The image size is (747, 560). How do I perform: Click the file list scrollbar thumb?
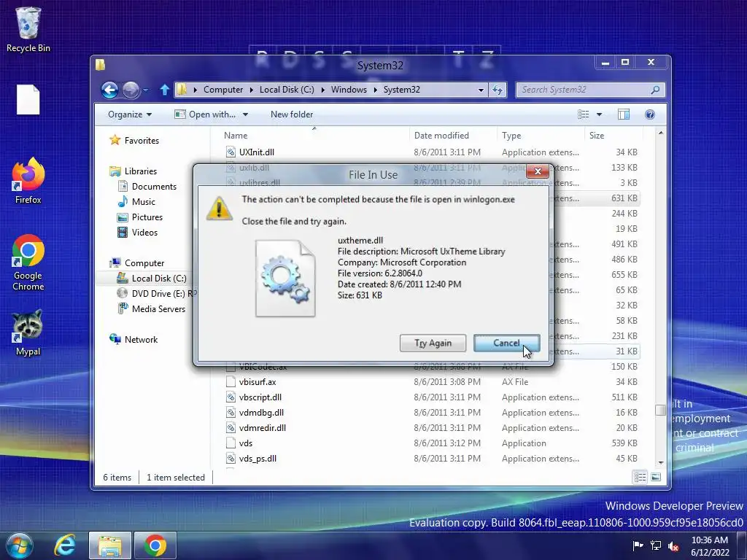(x=660, y=410)
